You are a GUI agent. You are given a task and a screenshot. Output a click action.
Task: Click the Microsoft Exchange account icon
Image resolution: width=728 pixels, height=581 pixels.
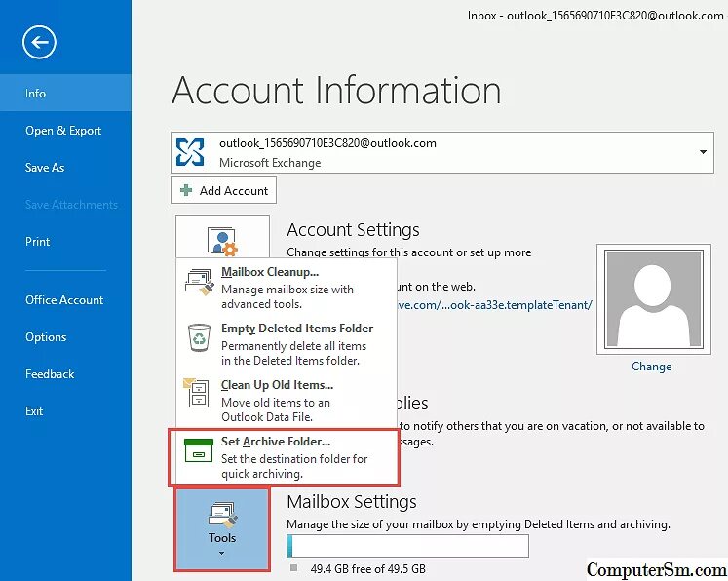190,152
